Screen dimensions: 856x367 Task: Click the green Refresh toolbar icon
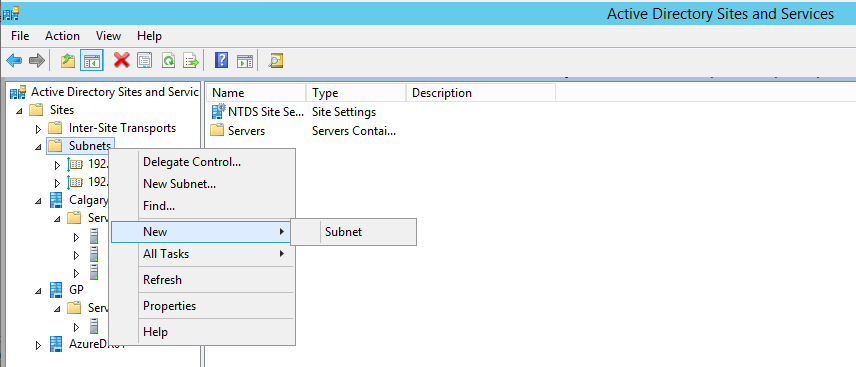(x=168, y=60)
